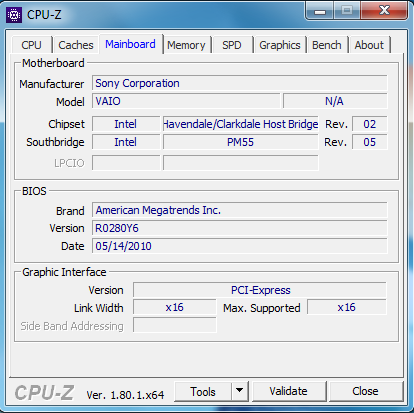Click the Havendale/Clarkdale Host Bridge field

pos(241,124)
